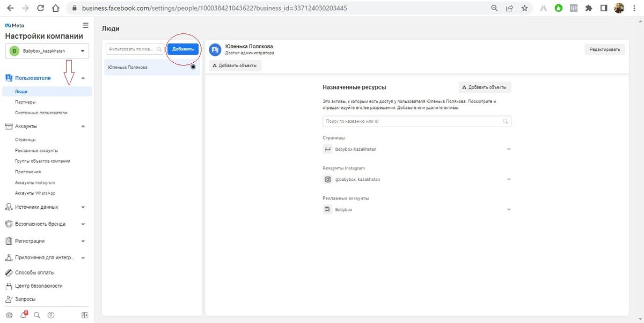The image size is (644, 323).
Task: Reload the page with the refresh icon
Action: tap(41, 9)
